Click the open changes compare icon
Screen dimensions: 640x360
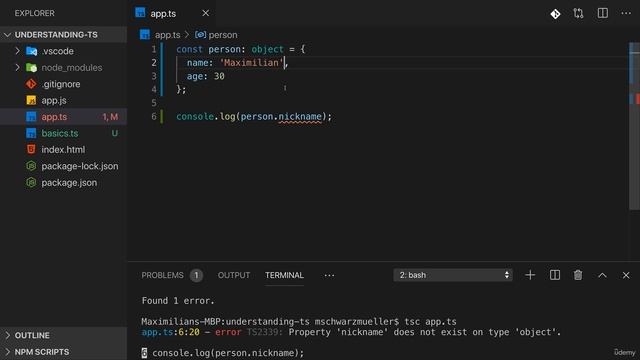point(578,13)
